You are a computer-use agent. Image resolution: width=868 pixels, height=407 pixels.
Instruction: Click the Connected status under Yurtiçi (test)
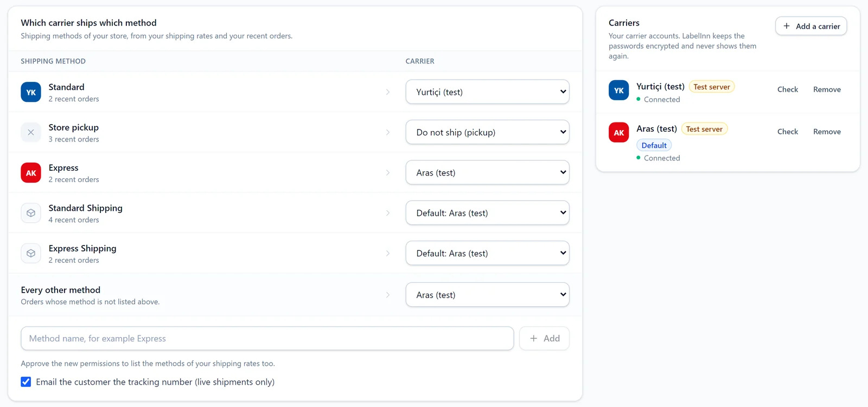tap(658, 100)
